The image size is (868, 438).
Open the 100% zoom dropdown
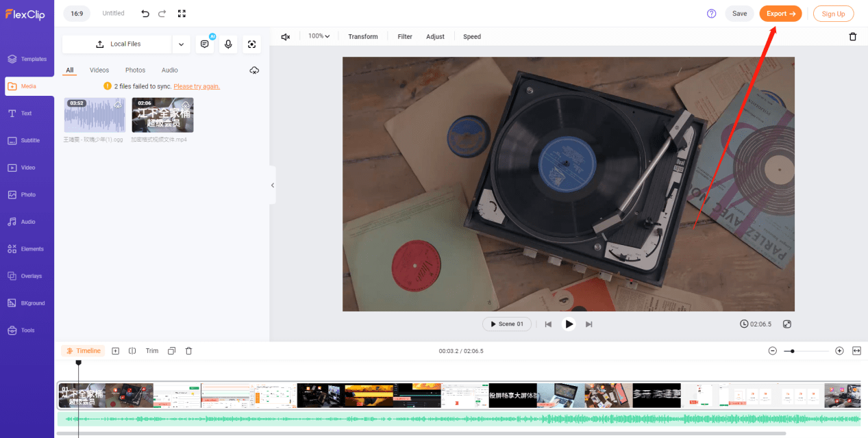[x=319, y=36]
